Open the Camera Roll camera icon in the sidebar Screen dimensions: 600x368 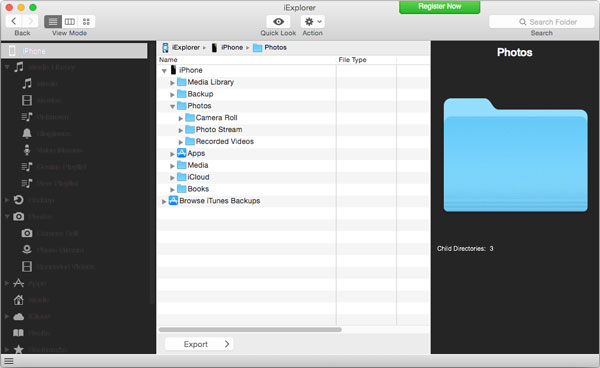[x=27, y=233]
